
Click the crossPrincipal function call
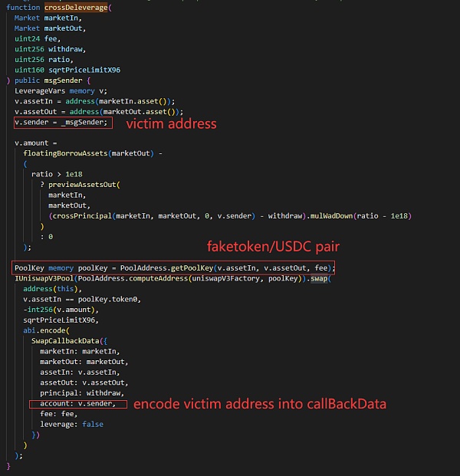click(x=82, y=216)
